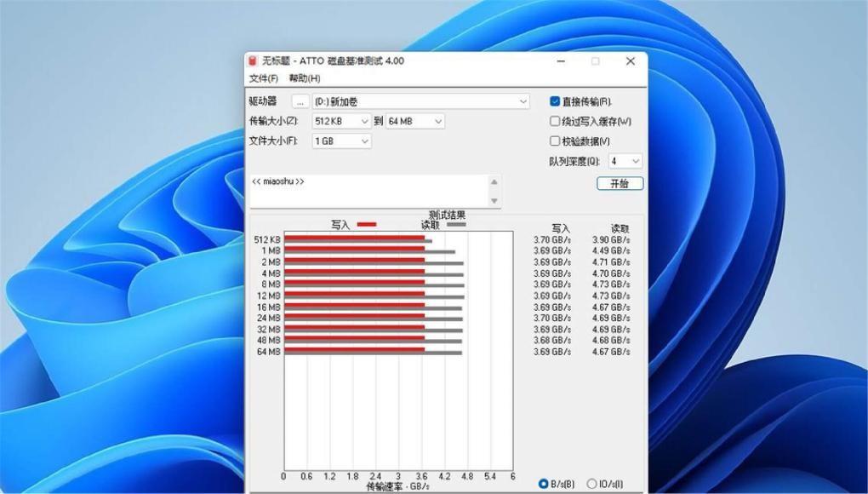Minimize the ATTO window
This screenshot has width=868, height=494.
tap(561, 61)
